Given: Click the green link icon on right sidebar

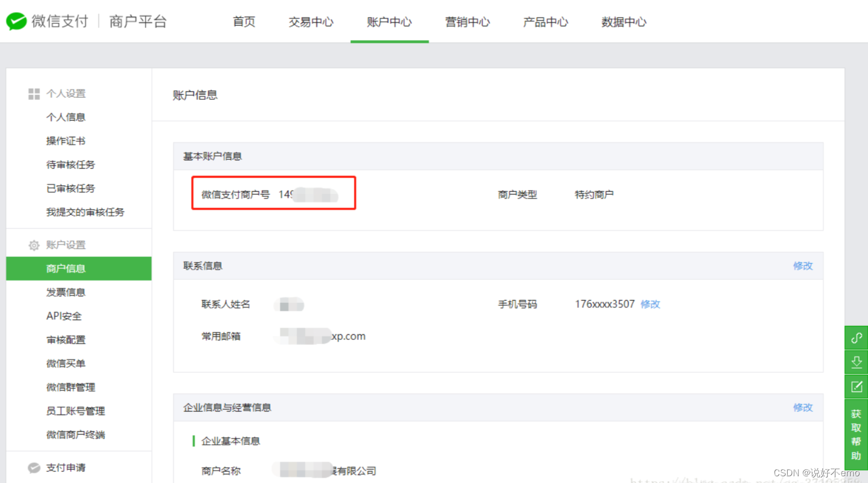Looking at the screenshot, I should (856, 338).
